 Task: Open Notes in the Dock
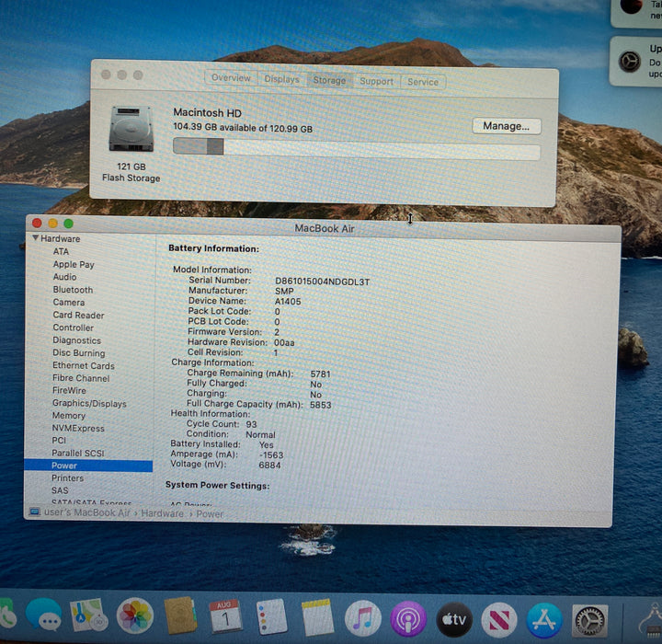(317, 617)
